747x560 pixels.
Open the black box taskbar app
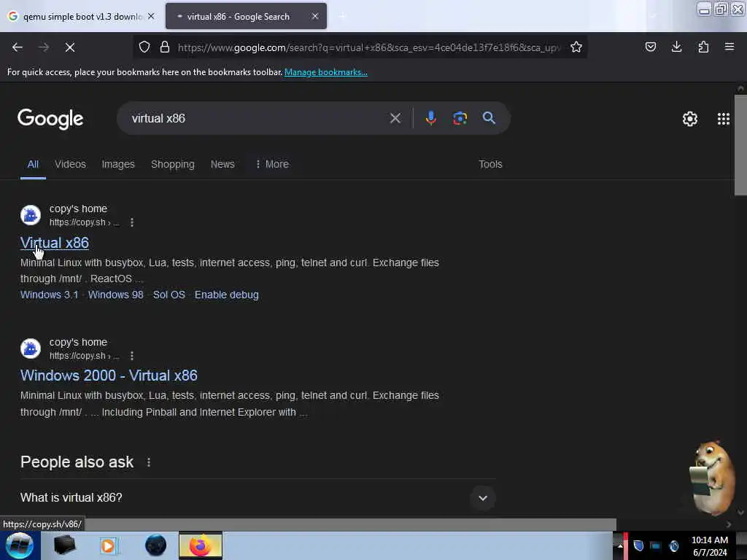tap(64, 545)
